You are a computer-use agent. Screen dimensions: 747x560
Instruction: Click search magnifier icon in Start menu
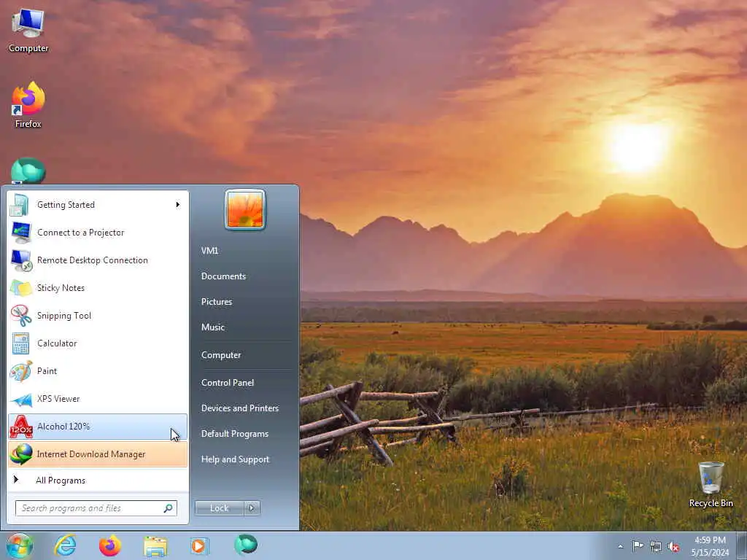coord(169,508)
